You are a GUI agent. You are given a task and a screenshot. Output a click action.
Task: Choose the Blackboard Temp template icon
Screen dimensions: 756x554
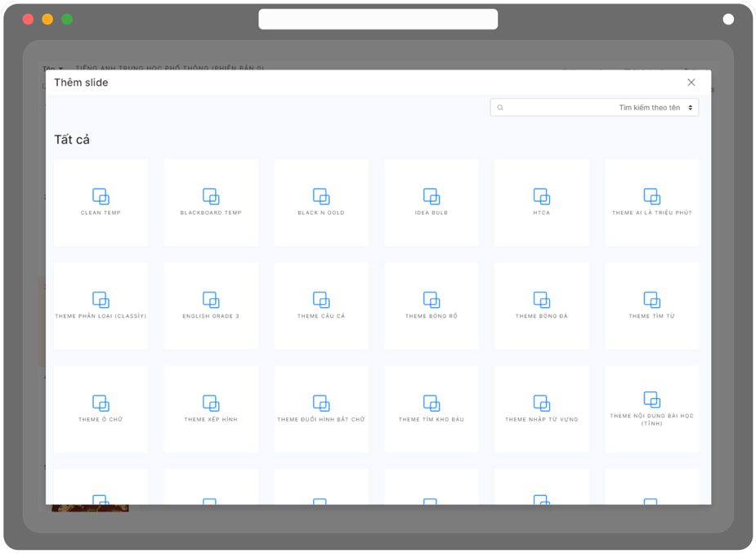point(211,196)
